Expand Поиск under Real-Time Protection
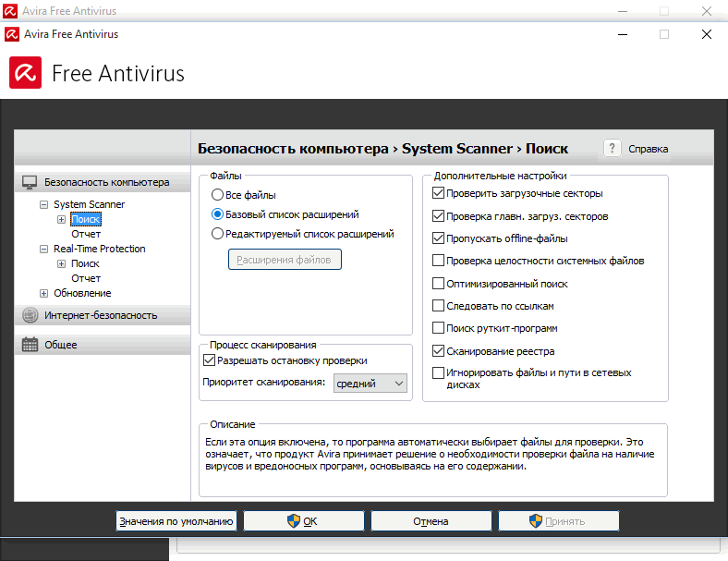The height and width of the screenshot is (561, 728). tap(61, 263)
